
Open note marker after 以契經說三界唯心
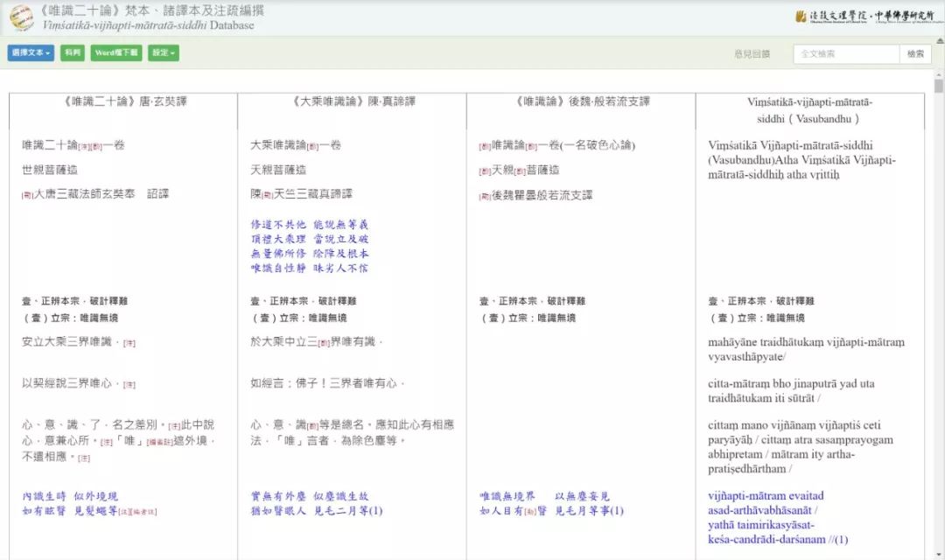click(x=129, y=385)
